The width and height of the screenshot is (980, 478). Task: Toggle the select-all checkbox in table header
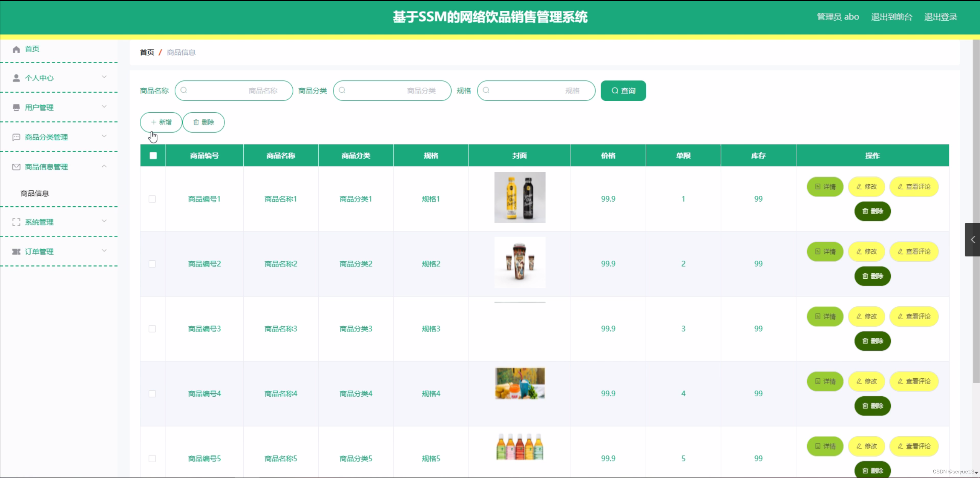click(152, 156)
